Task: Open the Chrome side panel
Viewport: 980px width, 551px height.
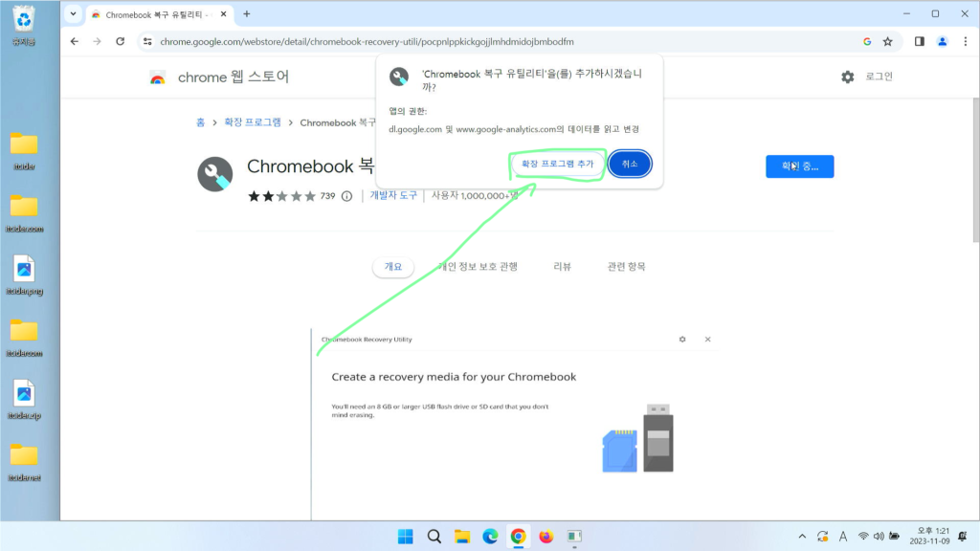Action: pos(920,42)
